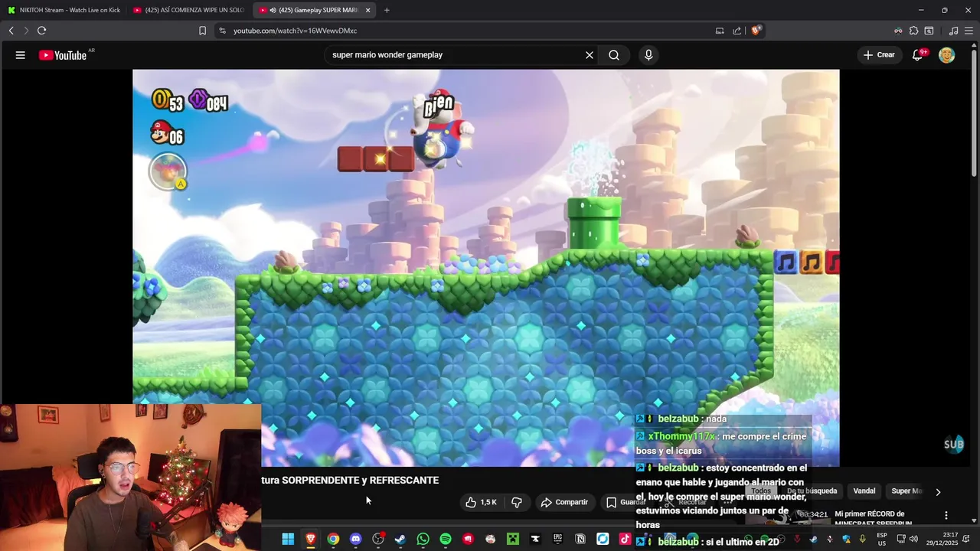Screen dimensions: 980x551
Task: Go back in the browser
Action: pyautogui.click(x=11, y=31)
